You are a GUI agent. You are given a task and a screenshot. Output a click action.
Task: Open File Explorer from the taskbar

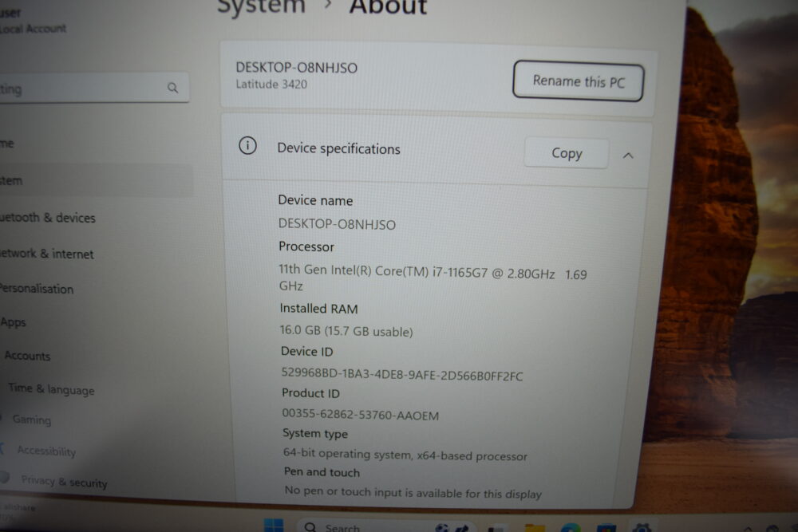click(x=535, y=527)
